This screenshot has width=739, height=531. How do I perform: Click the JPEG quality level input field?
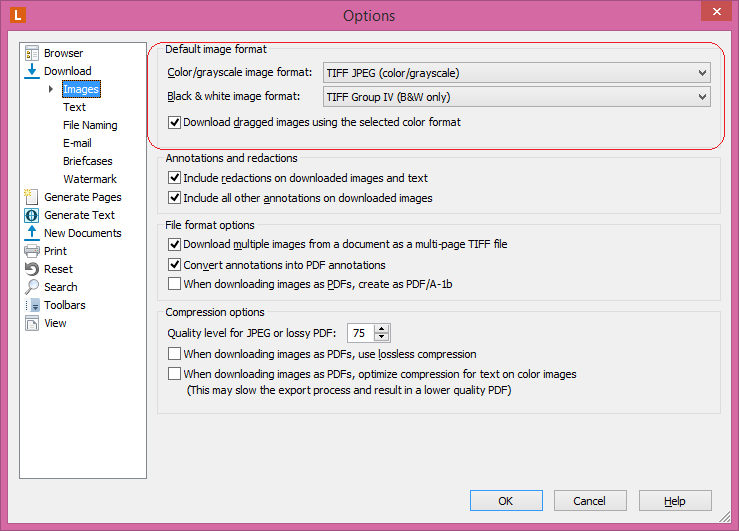pos(360,333)
